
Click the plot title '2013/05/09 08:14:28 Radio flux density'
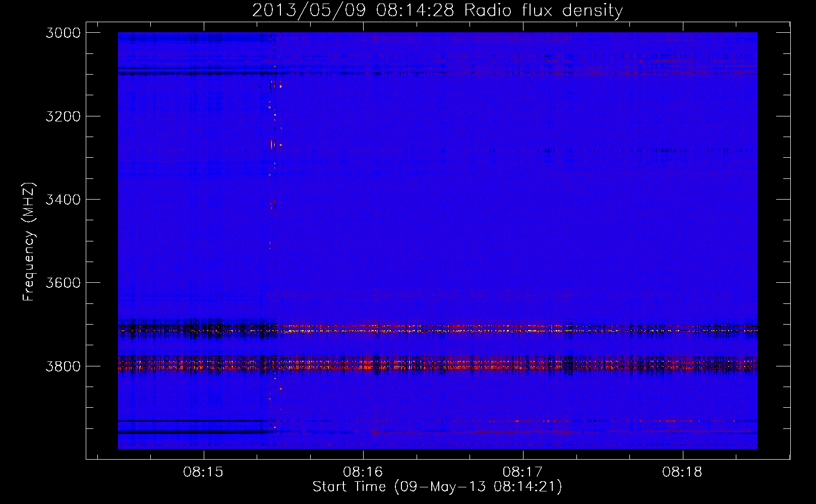pyautogui.click(x=438, y=10)
